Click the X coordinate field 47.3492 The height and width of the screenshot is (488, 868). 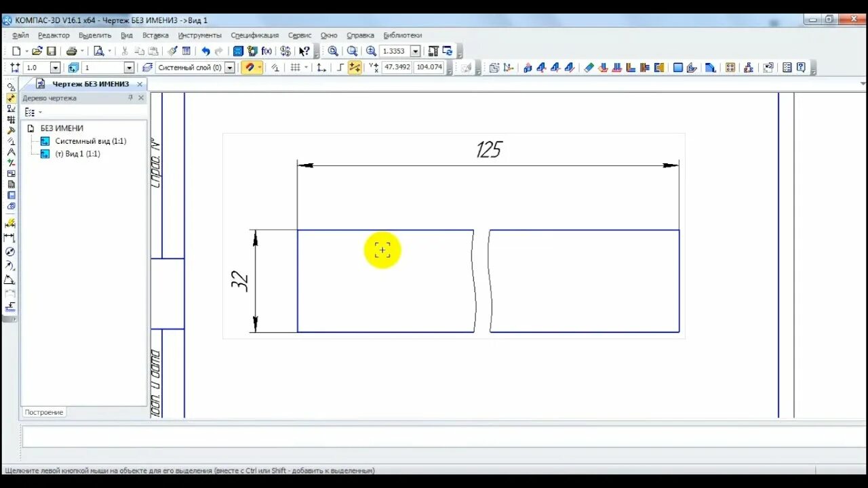[x=397, y=68]
